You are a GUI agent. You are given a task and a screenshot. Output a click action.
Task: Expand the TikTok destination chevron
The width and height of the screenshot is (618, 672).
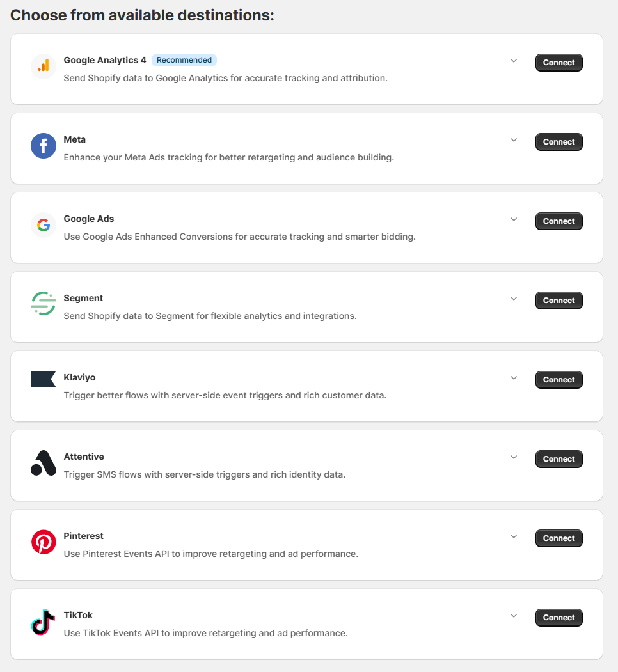(x=514, y=616)
